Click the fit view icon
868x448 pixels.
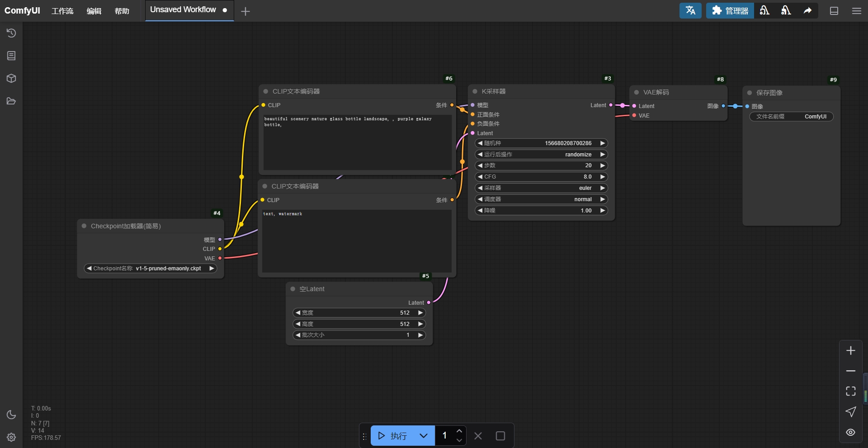850,391
